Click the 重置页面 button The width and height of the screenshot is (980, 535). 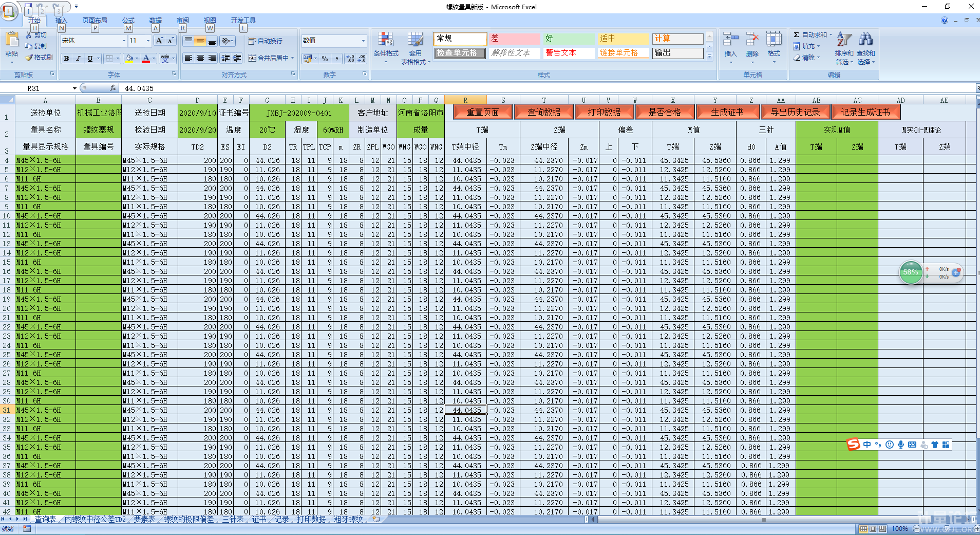click(482, 112)
